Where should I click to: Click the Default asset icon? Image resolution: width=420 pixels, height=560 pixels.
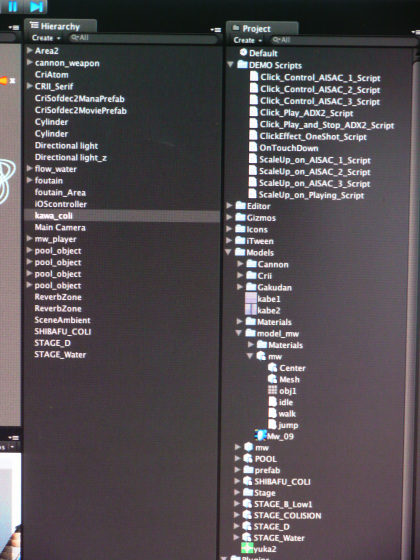coord(244,52)
